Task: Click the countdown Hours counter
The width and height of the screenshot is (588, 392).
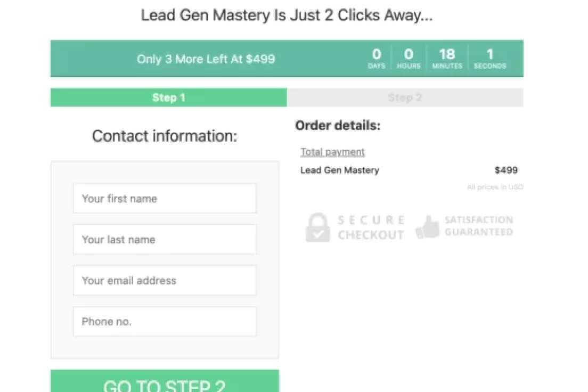Action: point(409,58)
